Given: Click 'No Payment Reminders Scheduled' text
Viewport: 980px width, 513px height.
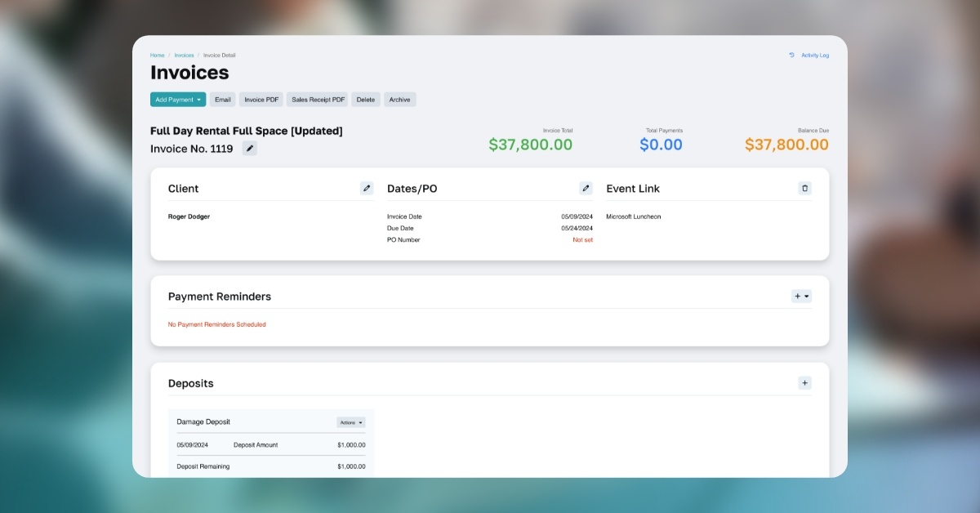Looking at the screenshot, I should pos(217,324).
